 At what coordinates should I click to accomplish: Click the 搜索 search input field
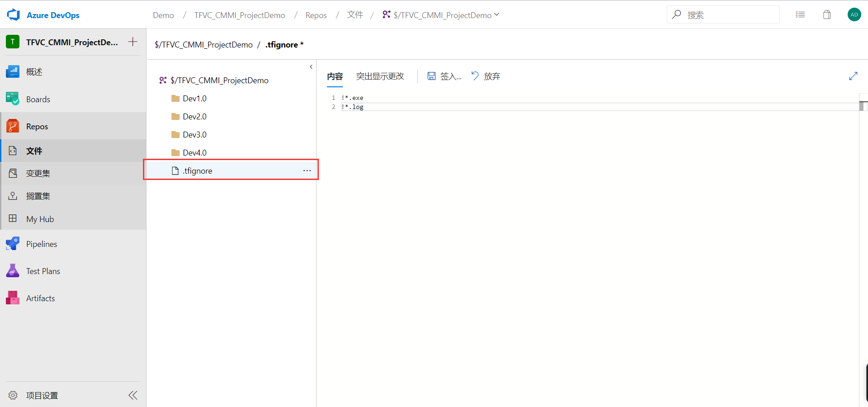723,14
